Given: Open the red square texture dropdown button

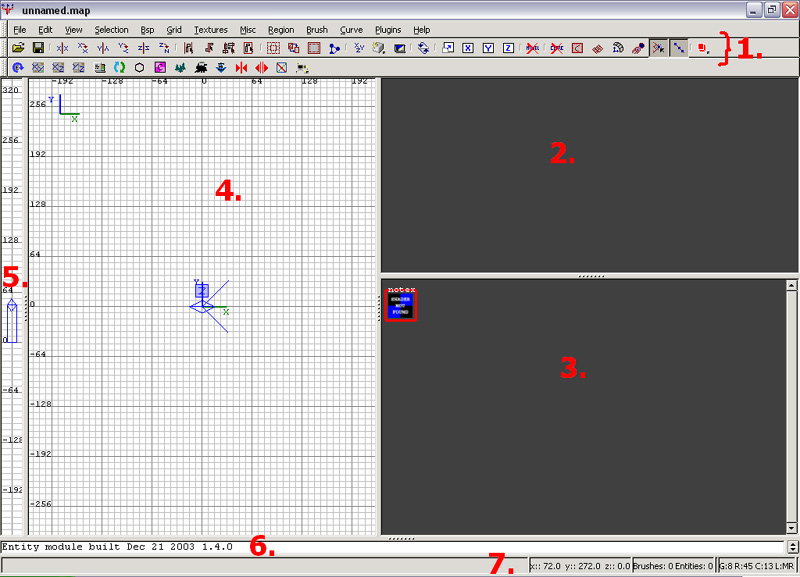Looking at the screenshot, I should (x=703, y=48).
